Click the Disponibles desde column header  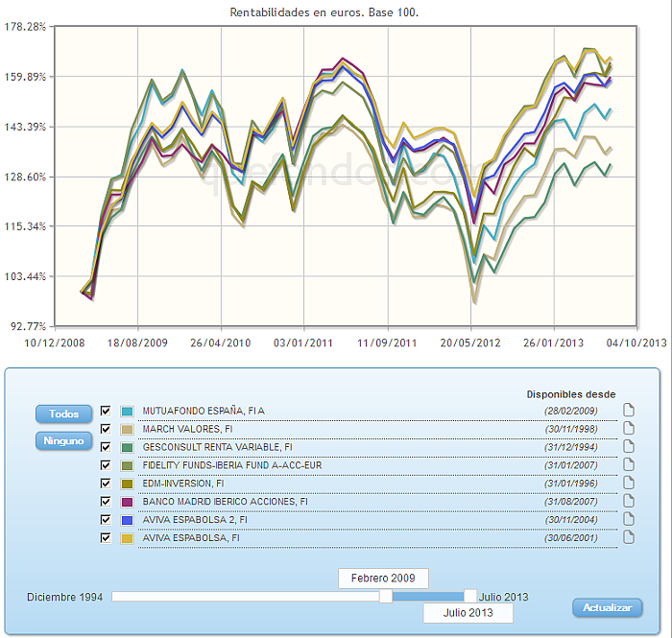coord(571,394)
